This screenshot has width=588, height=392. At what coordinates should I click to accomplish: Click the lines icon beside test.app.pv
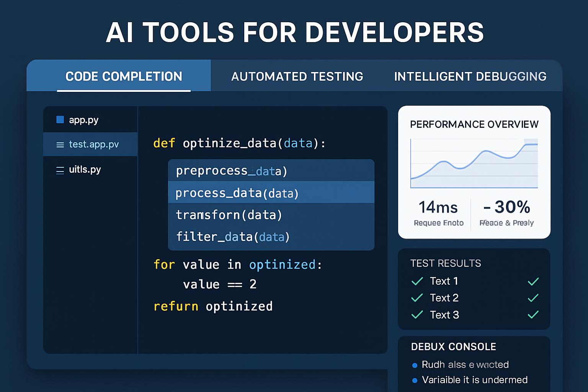pos(60,145)
